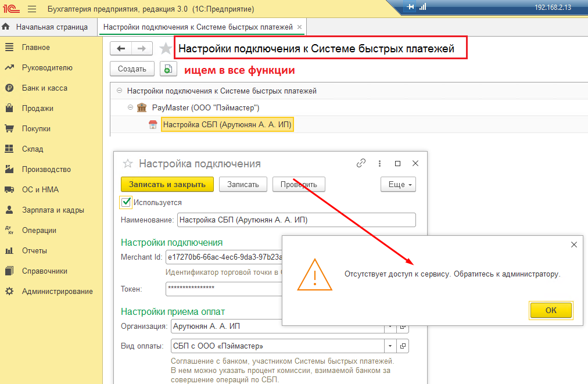This screenshot has height=384, width=588.
Task: Click into the Организация field
Action: click(x=278, y=326)
